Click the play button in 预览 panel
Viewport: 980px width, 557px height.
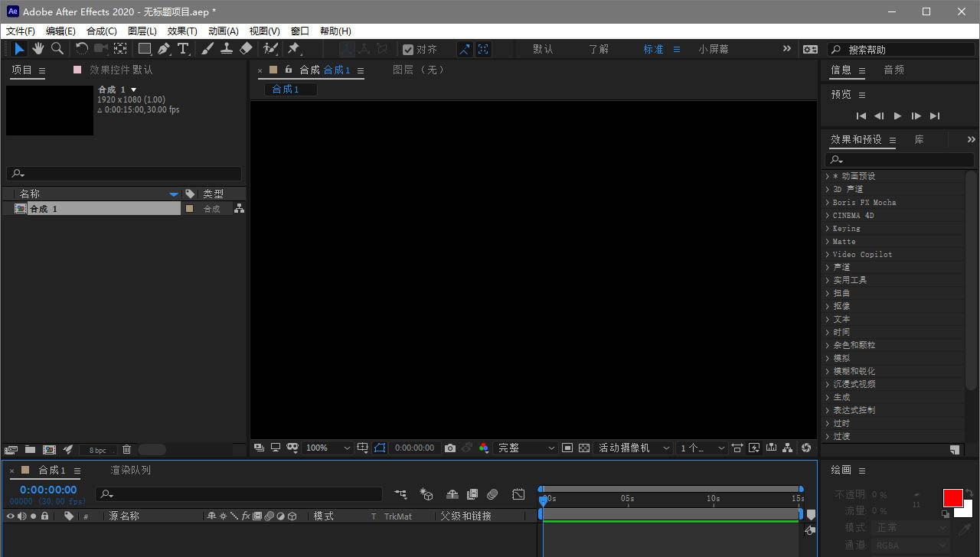898,116
